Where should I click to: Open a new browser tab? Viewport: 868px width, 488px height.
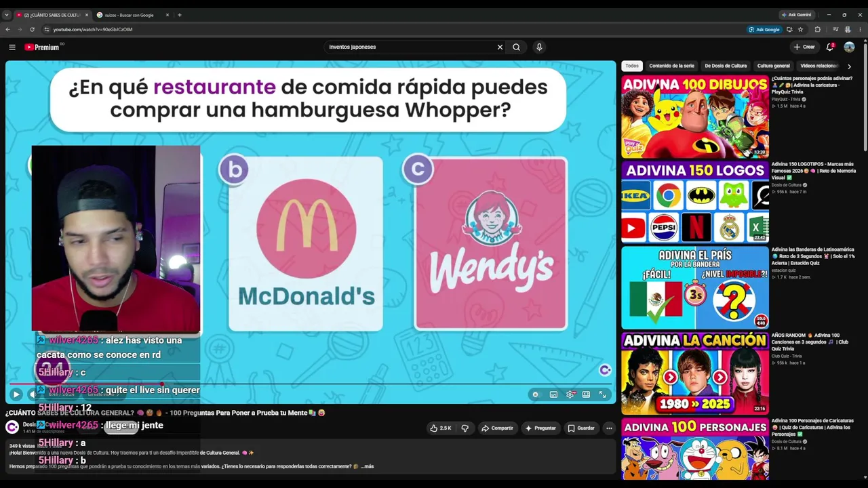tap(179, 15)
